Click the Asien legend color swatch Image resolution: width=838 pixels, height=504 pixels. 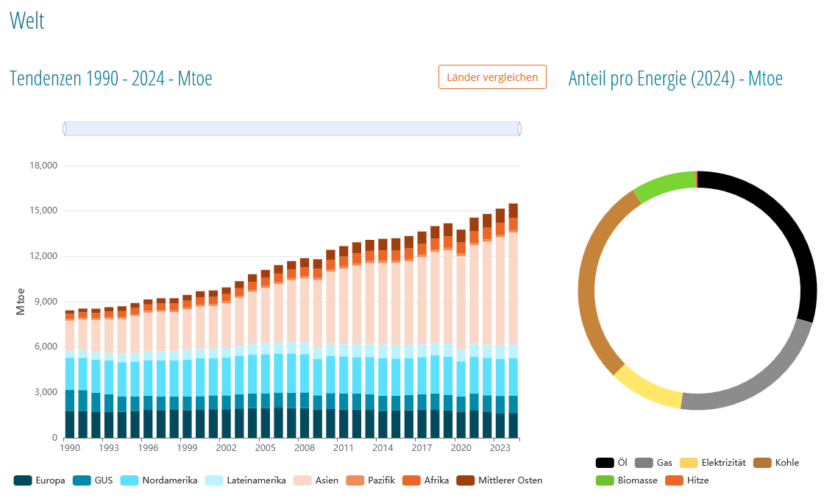point(303,480)
